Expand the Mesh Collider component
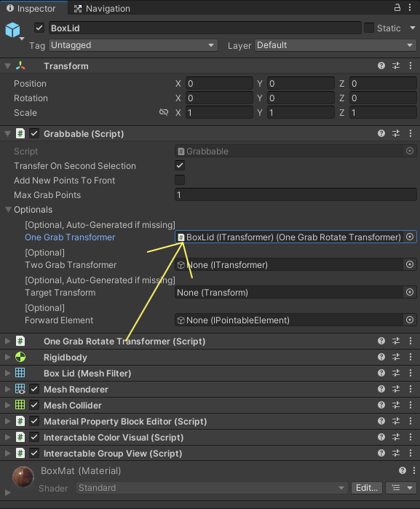 point(7,405)
